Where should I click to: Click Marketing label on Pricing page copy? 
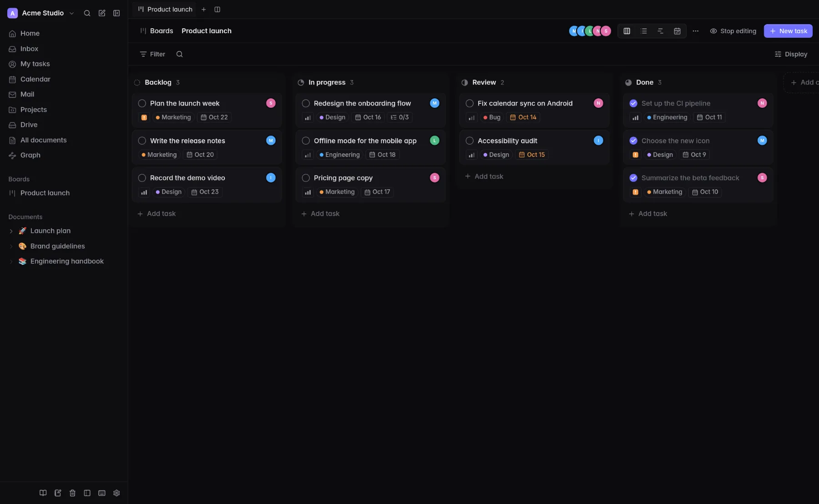[x=337, y=192]
